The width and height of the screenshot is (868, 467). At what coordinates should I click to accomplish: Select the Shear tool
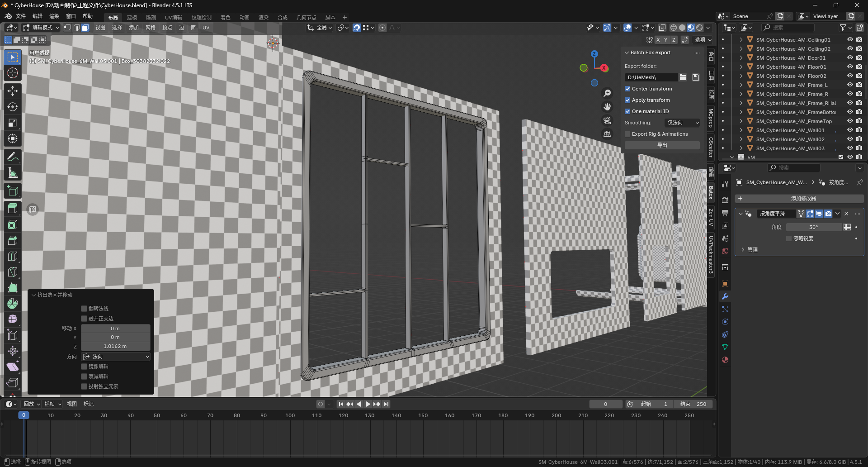point(13,367)
